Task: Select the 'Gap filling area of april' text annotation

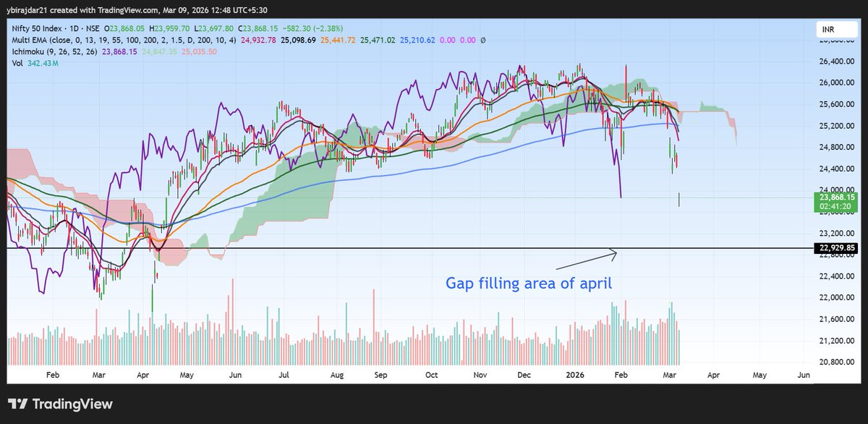Action: 528,284
